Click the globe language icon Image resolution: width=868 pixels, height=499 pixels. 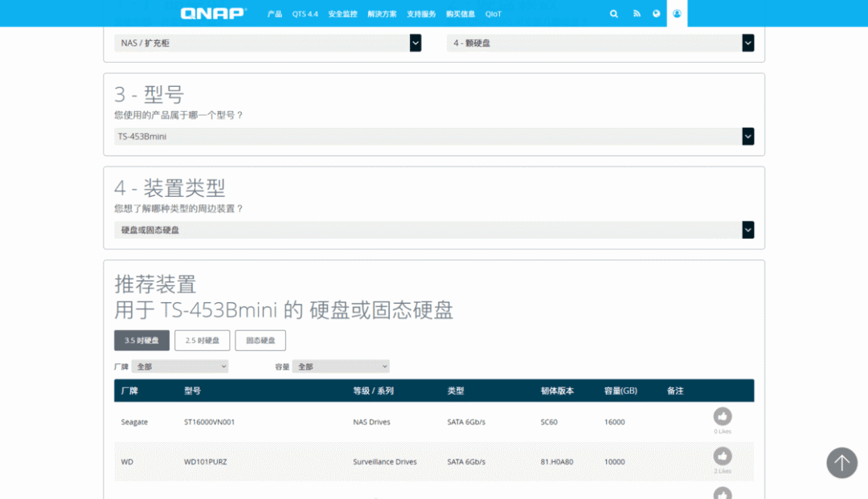tap(656, 14)
